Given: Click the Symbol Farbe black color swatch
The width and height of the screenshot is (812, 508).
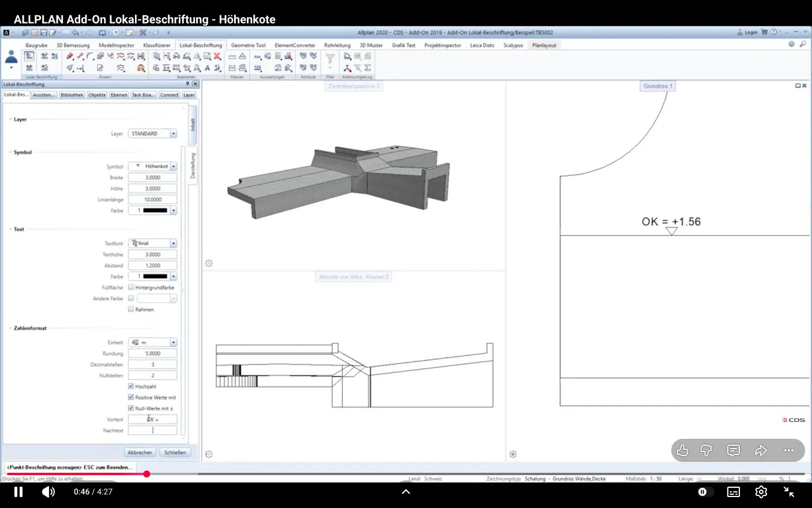Looking at the screenshot, I should pos(155,211).
